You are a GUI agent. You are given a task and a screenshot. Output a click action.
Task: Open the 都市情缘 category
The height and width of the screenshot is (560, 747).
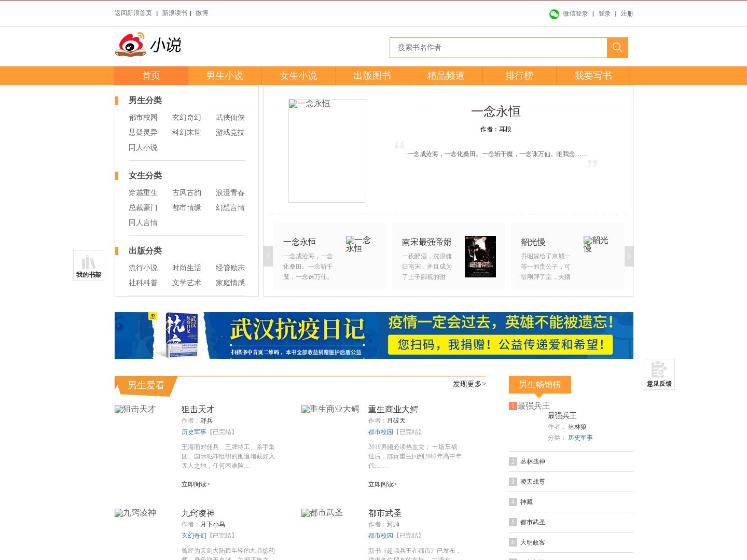(187, 208)
